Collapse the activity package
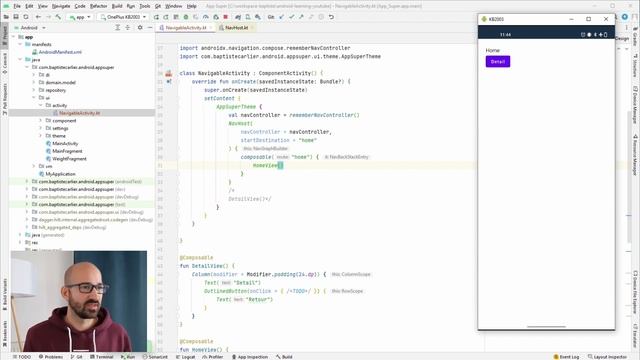 tap(41, 105)
